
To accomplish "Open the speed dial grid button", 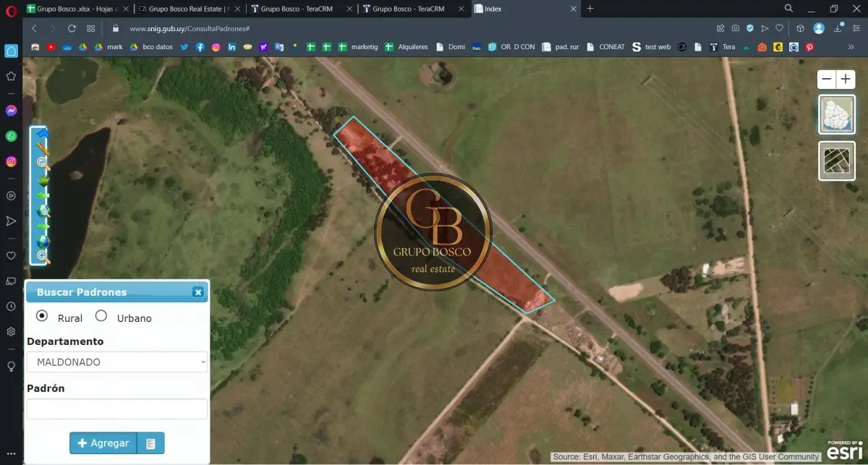I will (x=90, y=28).
